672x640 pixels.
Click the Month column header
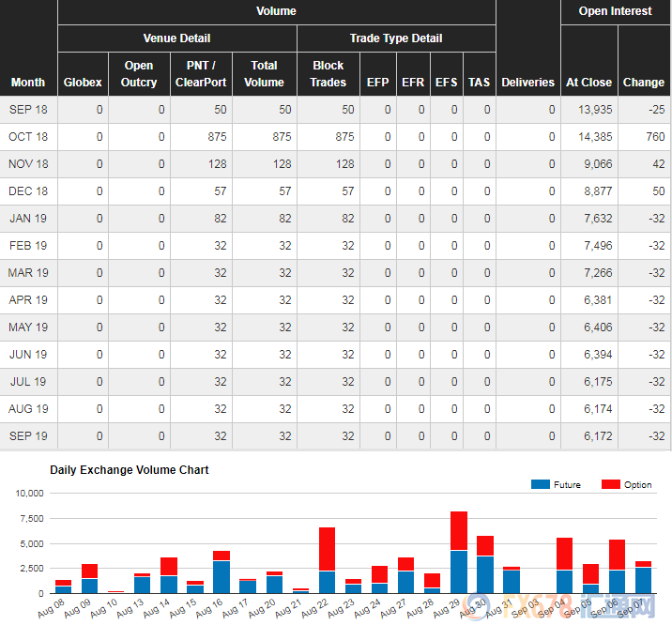coord(28,83)
